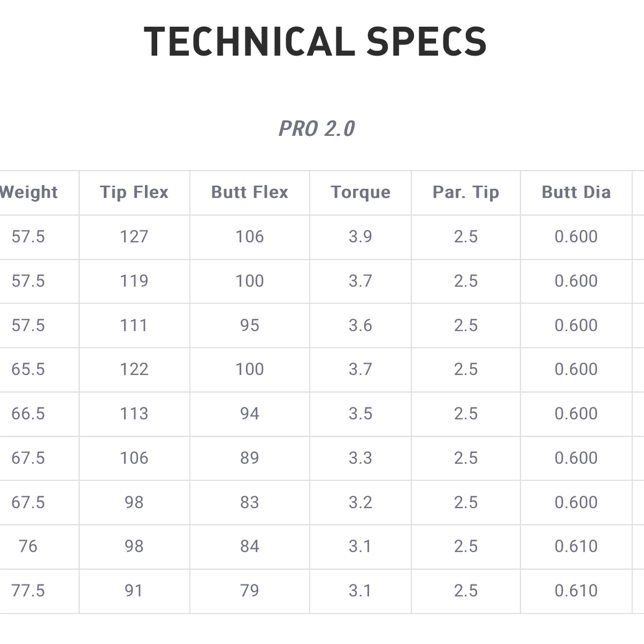Image resolution: width=644 pixels, height=644 pixels.
Task: Click the Weight column header
Action: coord(28,193)
